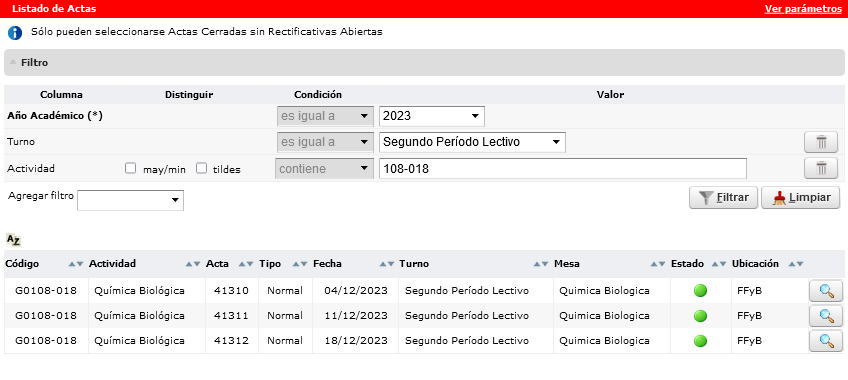Viewport: 848px width, 380px height.
Task: Sort by Tipo column arrows
Action: click(x=300, y=264)
